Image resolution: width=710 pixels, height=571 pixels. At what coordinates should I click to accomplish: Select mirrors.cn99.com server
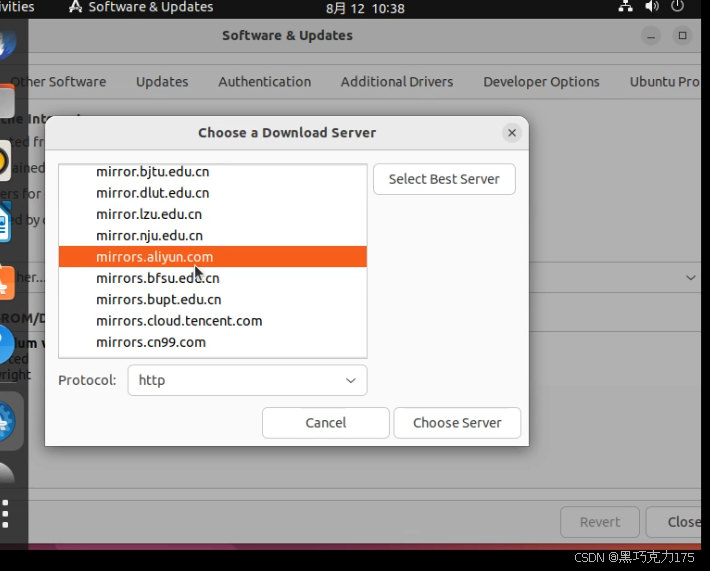click(212, 342)
